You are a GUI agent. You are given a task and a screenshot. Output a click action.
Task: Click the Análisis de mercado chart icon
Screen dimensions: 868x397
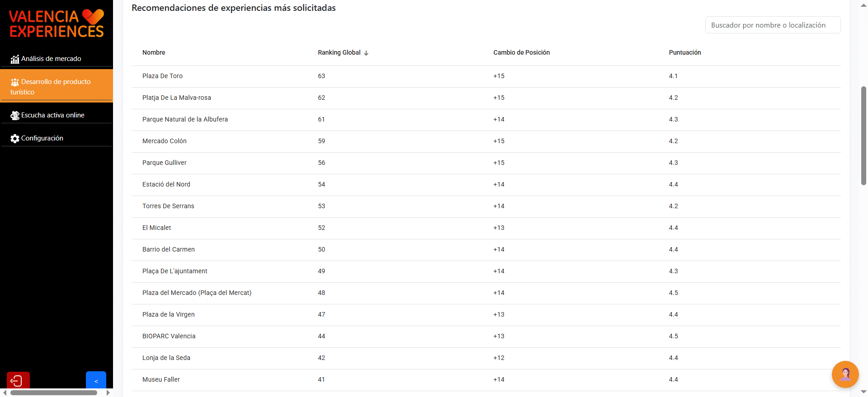point(15,59)
